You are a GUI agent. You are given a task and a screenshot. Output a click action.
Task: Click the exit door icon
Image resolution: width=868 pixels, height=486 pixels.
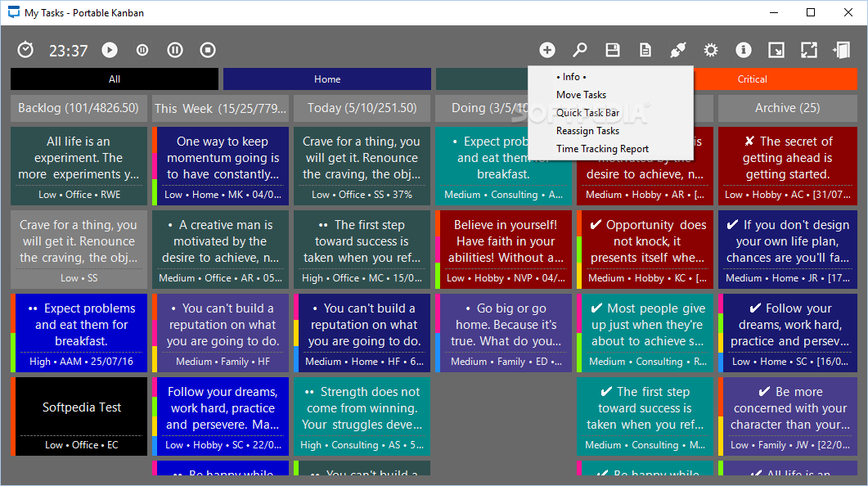click(841, 51)
